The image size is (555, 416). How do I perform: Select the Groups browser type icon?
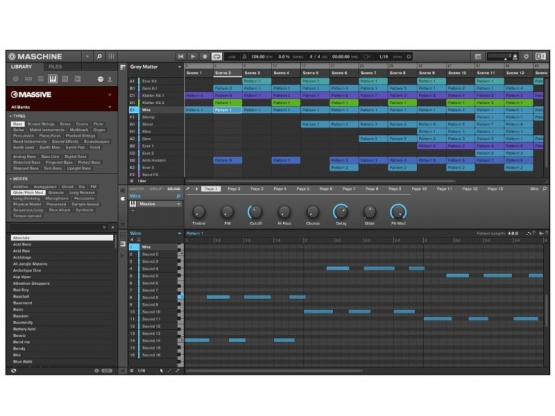click(28, 79)
